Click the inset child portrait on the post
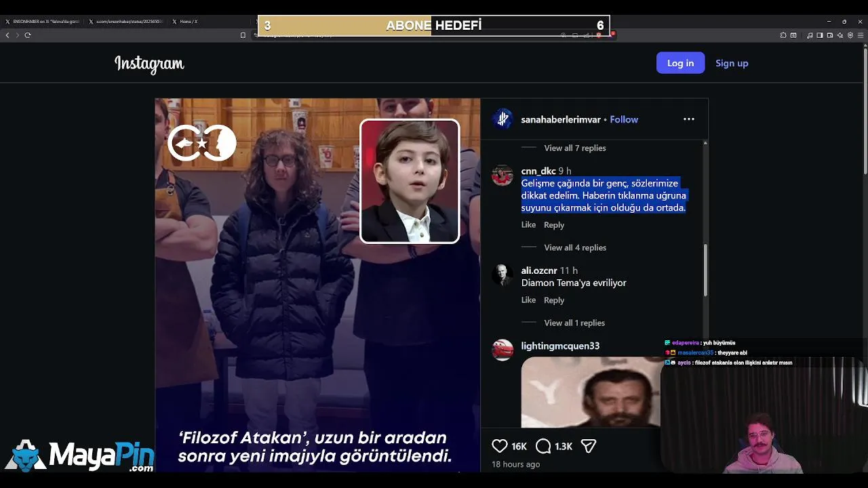Image resolution: width=868 pixels, height=488 pixels. [x=410, y=181]
